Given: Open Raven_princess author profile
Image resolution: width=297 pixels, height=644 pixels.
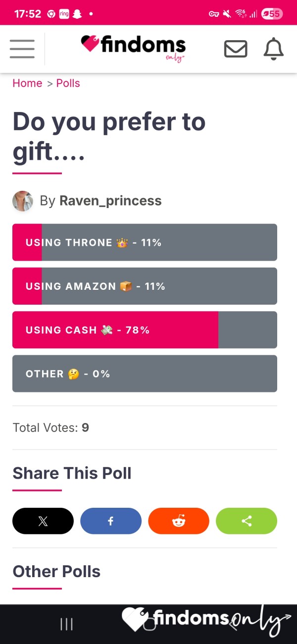Looking at the screenshot, I should pyautogui.click(x=110, y=201).
